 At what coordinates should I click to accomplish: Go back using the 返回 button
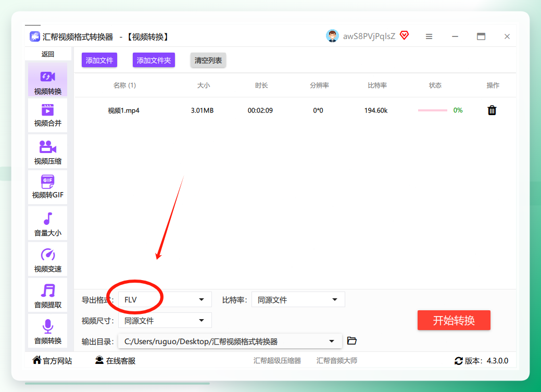pyautogui.click(x=47, y=54)
